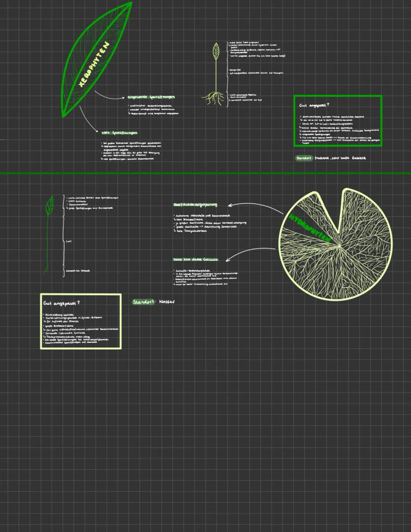This screenshot has width=411, height=532.
Task: Click the arrow pointing to 'Oberflächenvergrößerung'
Action: (x=253, y=205)
